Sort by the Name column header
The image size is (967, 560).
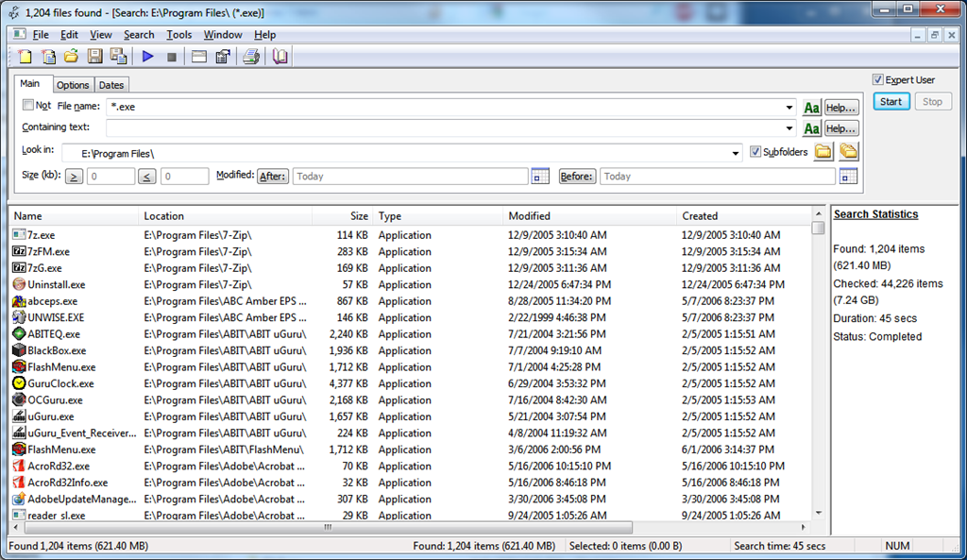click(74, 216)
